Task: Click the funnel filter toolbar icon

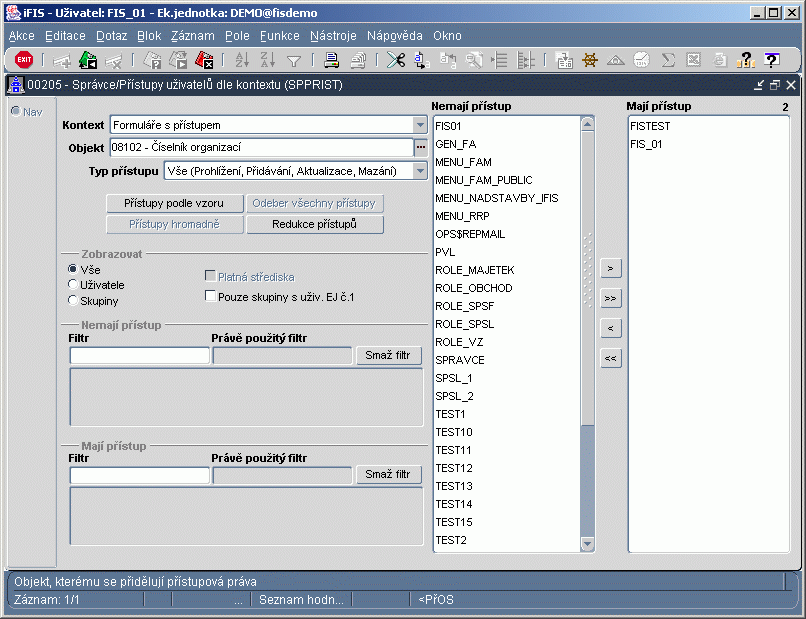Action: (x=294, y=61)
